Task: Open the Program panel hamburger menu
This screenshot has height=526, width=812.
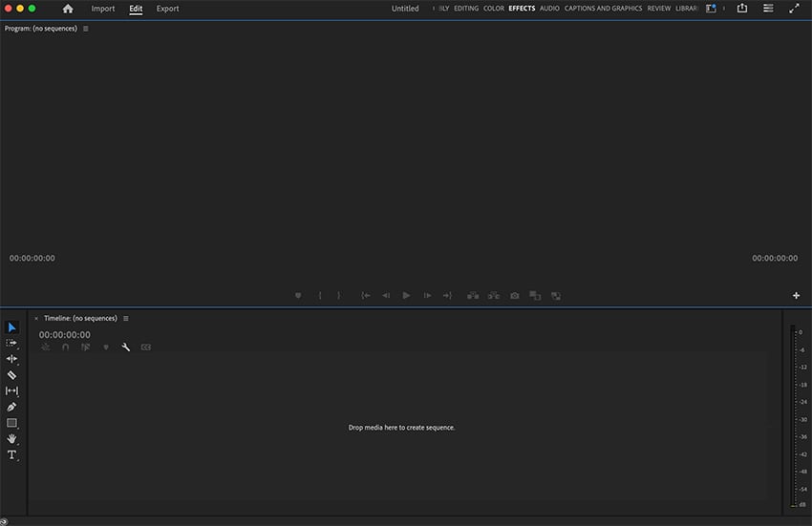Action: [86, 29]
